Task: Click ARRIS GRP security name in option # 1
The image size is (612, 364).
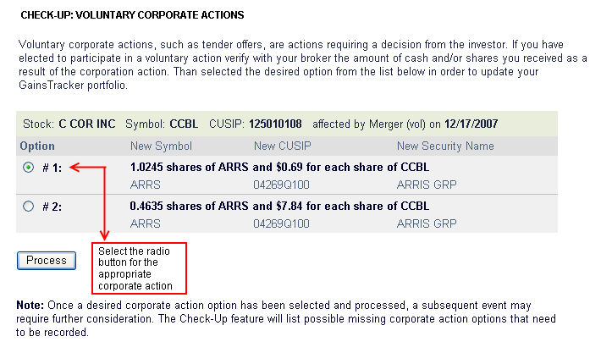Action: (427, 184)
